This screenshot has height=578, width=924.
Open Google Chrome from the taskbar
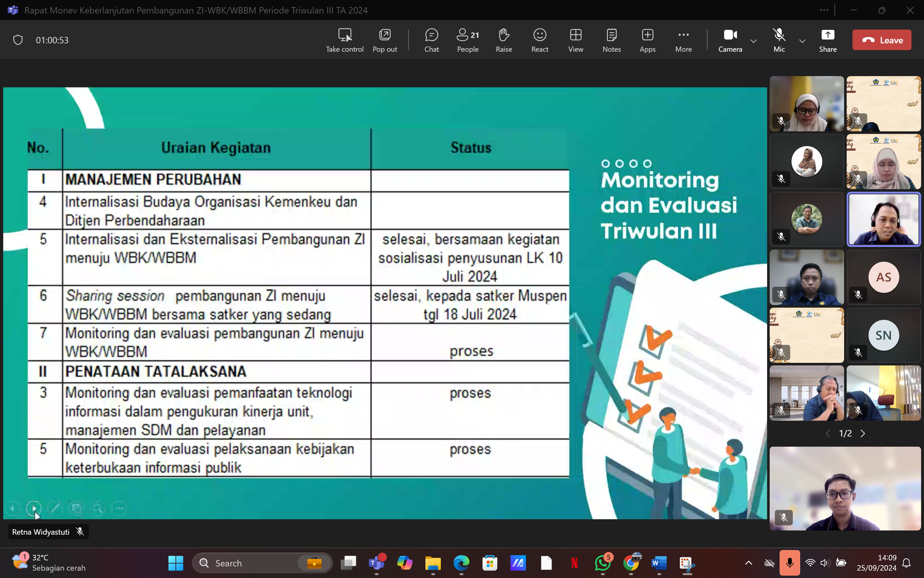point(631,563)
